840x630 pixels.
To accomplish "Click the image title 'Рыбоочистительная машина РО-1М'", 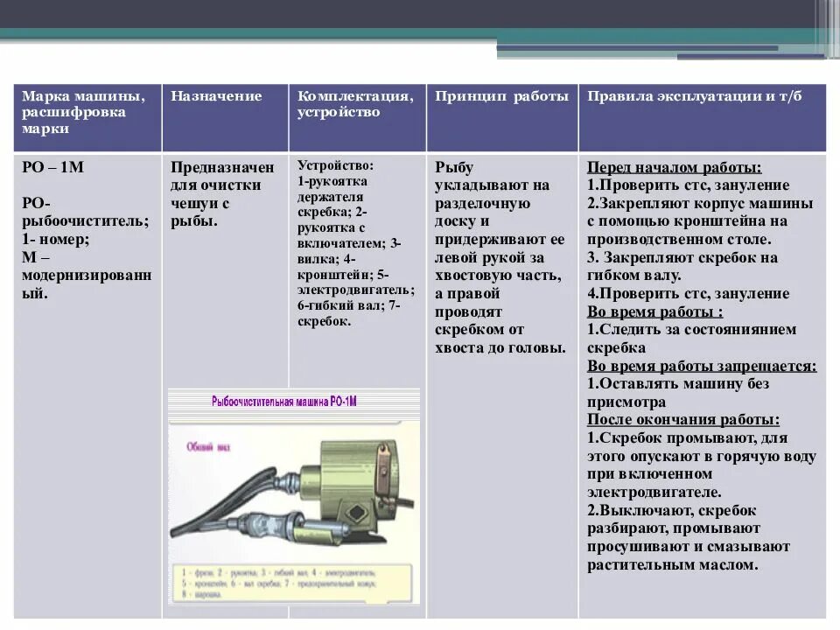I will click(283, 402).
